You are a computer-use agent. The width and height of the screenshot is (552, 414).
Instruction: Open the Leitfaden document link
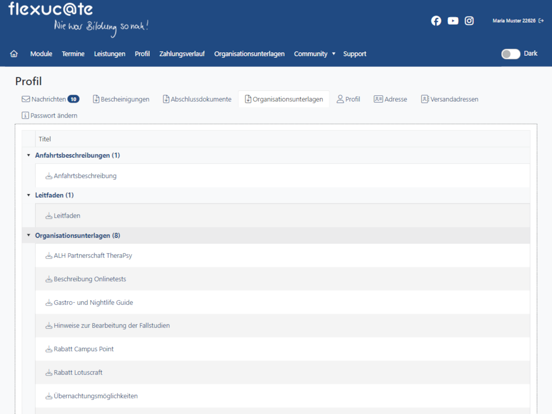click(67, 216)
